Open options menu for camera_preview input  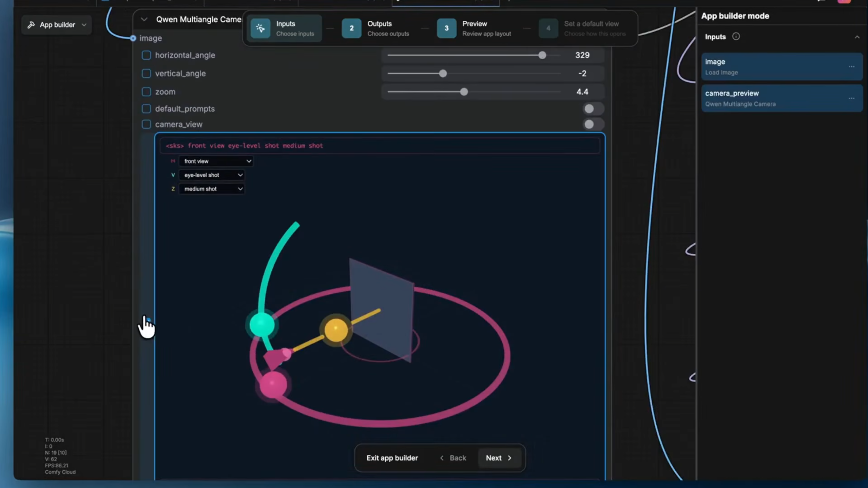(x=851, y=98)
